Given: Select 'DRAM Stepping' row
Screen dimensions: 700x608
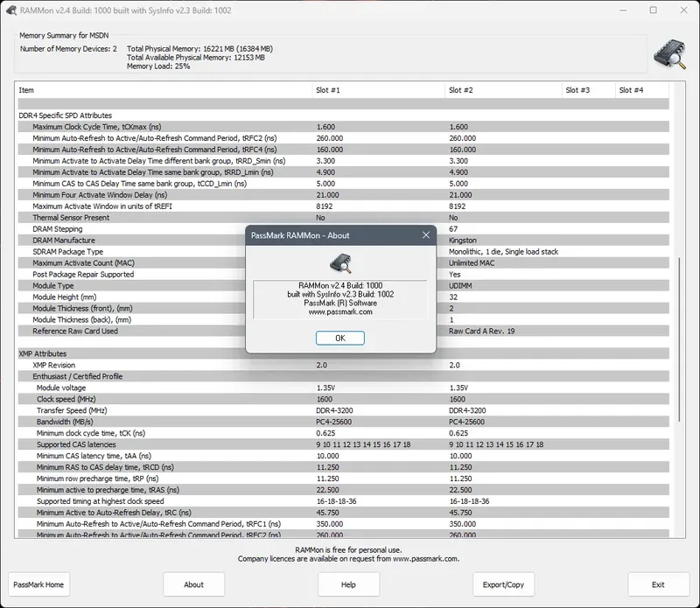Looking at the screenshot, I should tap(343, 229).
